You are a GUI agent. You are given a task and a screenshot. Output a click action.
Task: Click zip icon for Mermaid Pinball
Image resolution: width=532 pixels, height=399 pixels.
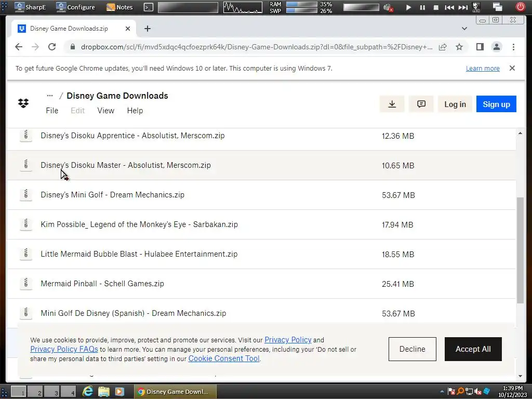point(26,283)
